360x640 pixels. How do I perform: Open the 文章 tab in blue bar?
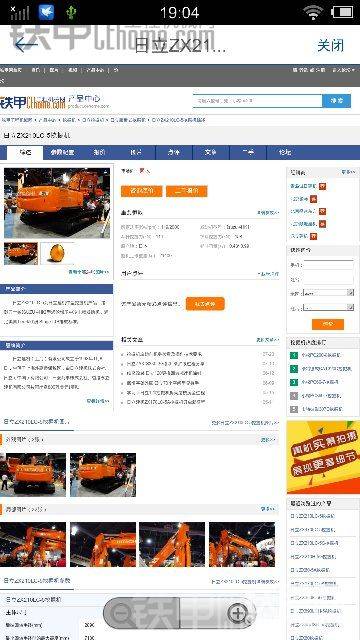pos(211,153)
